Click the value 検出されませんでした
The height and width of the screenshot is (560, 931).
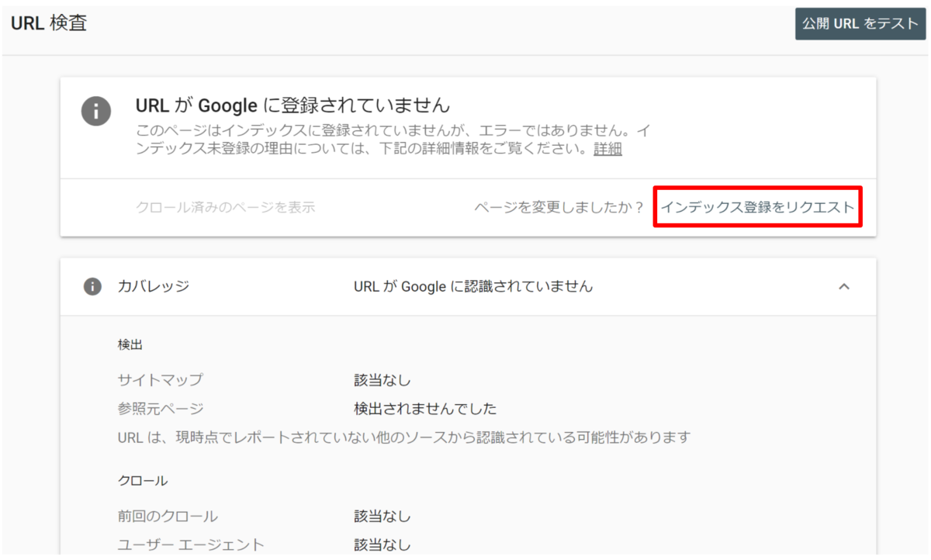click(425, 409)
